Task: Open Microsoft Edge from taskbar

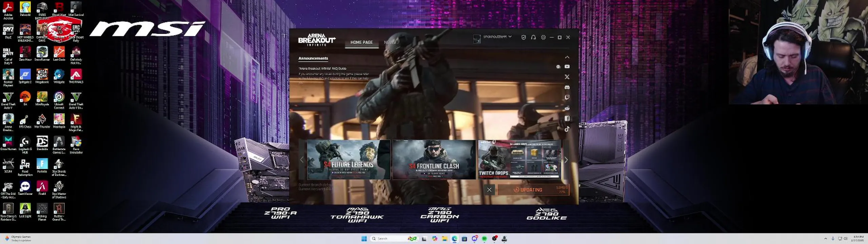Action: pyautogui.click(x=454, y=239)
